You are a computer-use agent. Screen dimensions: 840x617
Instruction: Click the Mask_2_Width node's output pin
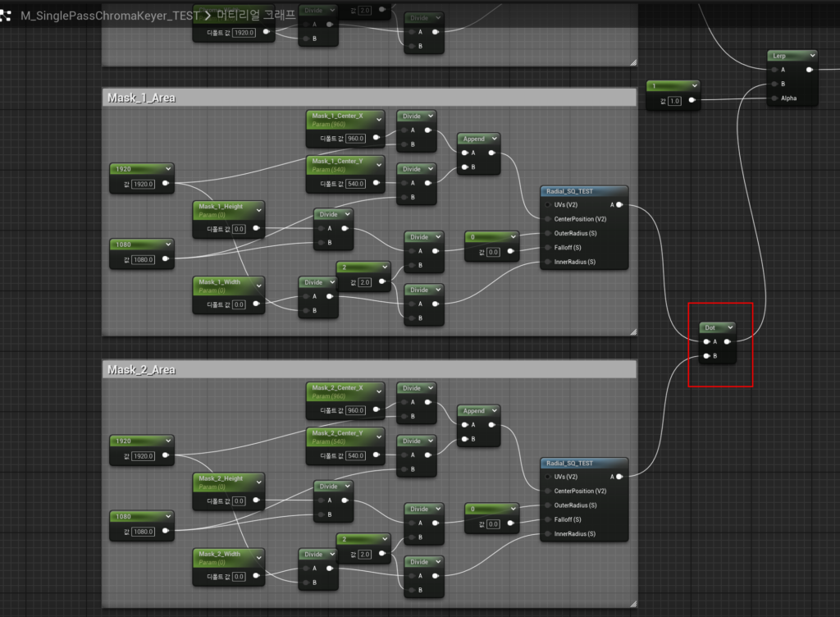256,576
